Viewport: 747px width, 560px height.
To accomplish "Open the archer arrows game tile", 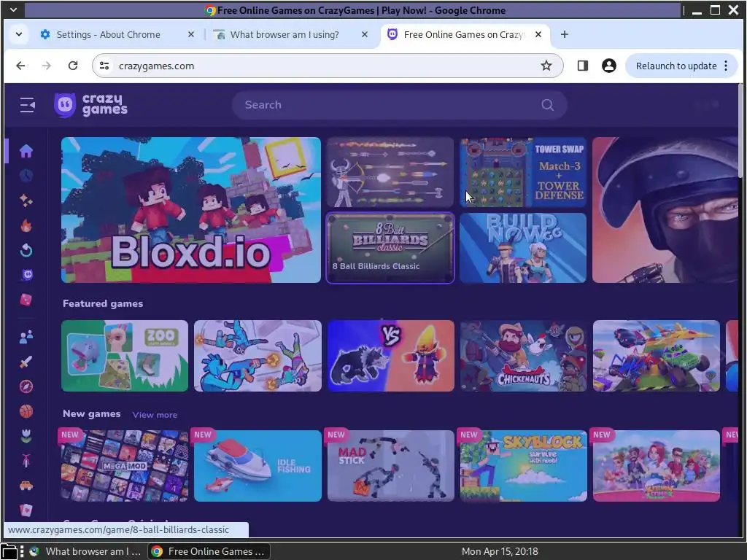I will (390, 172).
